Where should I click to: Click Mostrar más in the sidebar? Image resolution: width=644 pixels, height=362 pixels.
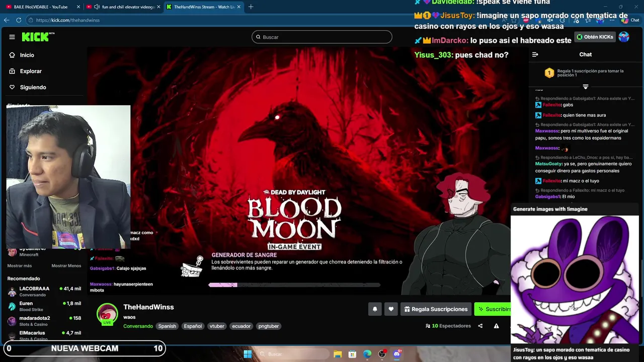point(19,266)
